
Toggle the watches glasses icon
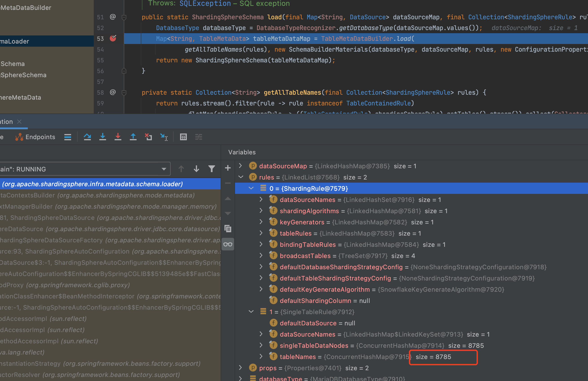pyautogui.click(x=228, y=244)
